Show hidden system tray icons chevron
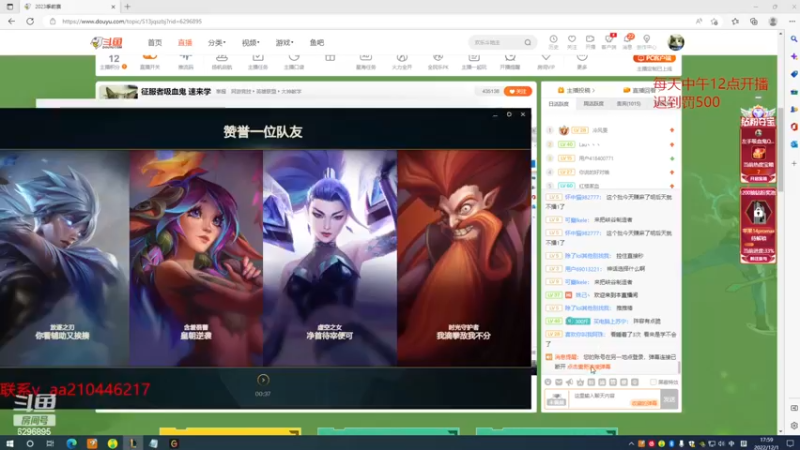 pyautogui.click(x=631, y=444)
